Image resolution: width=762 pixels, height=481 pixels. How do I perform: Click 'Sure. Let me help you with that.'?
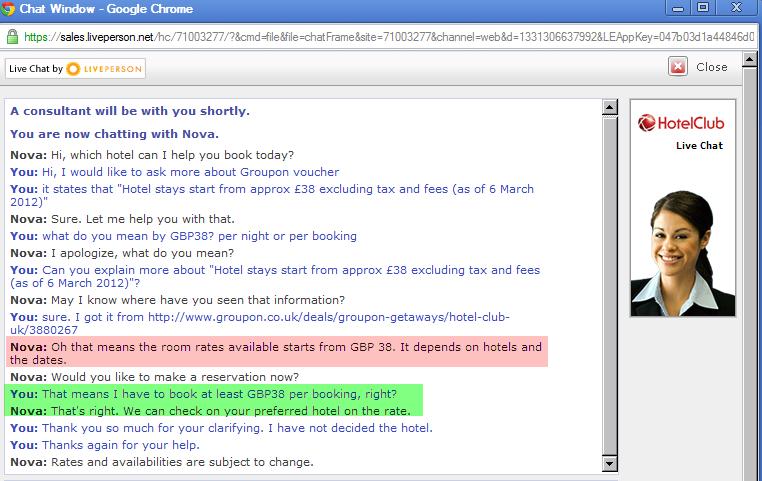pyautogui.click(x=143, y=219)
